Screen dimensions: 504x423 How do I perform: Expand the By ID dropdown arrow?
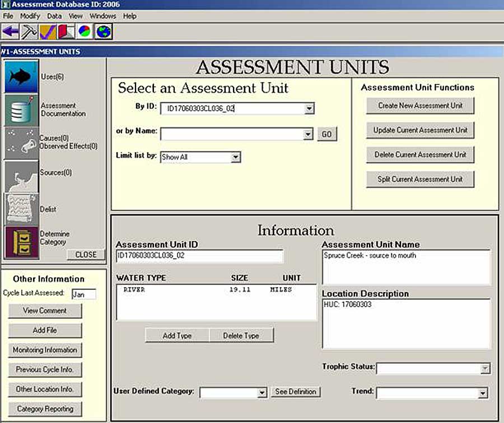click(x=309, y=109)
